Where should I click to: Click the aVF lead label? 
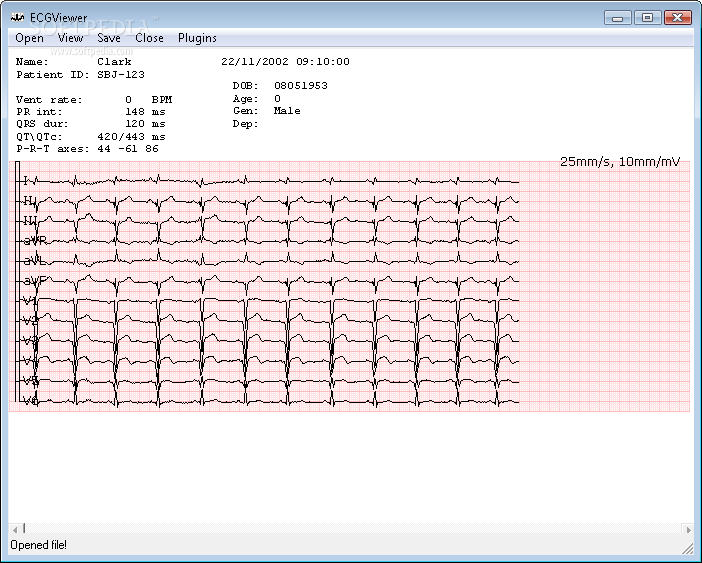point(34,281)
